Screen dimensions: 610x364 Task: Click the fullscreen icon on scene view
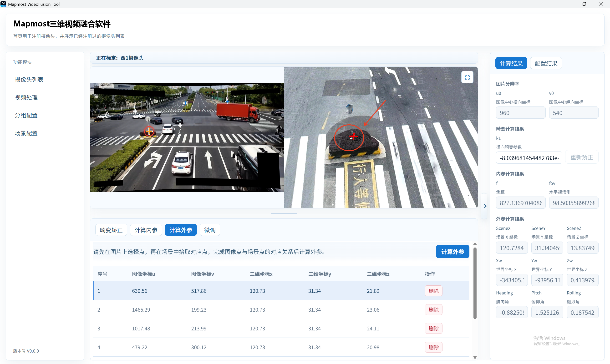(467, 77)
